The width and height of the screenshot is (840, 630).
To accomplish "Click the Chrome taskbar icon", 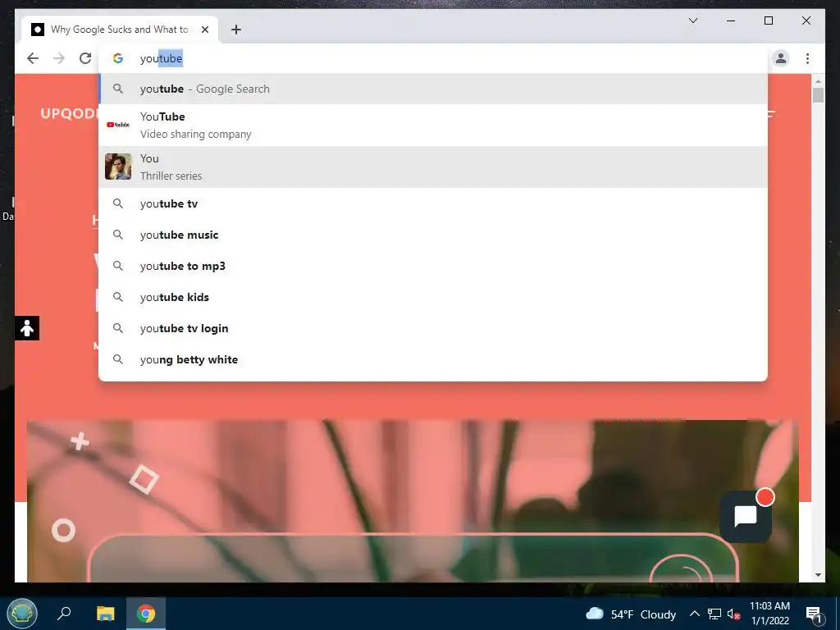I will (x=146, y=614).
